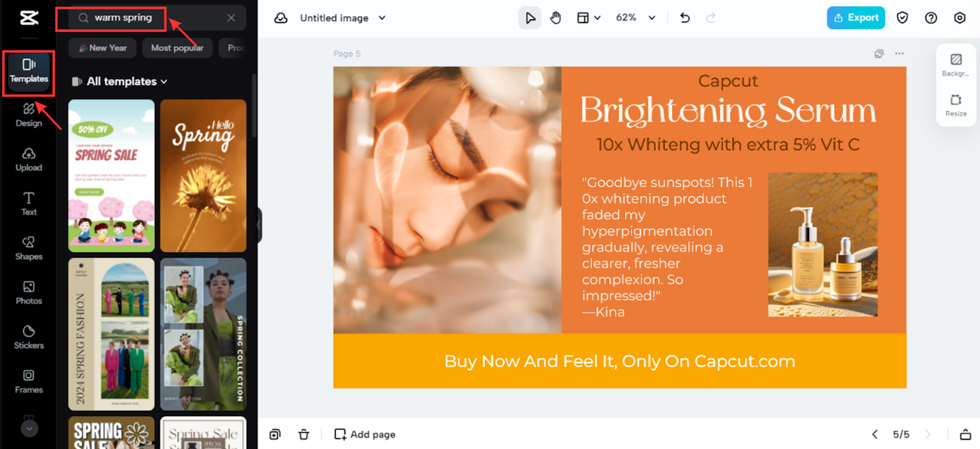Image resolution: width=980 pixels, height=449 pixels.
Task: Collapse the templates side panel handle
Action: point(259,225)
